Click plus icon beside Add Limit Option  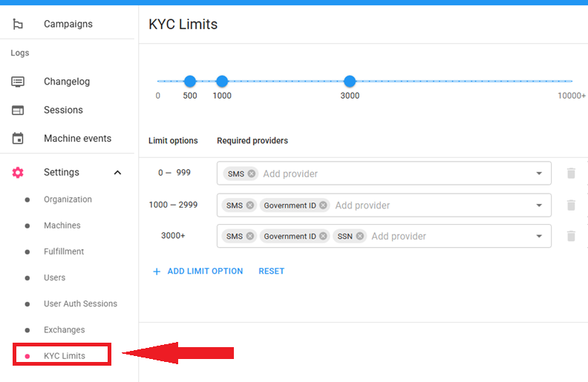(x=157, y=271)
